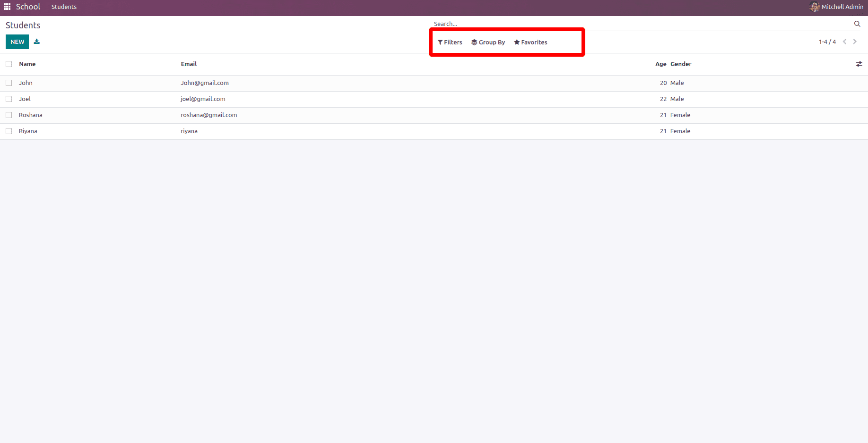868x443 pixels.
Task: Click age 21 in Roshana's row
Action: (x=663, y=115)
